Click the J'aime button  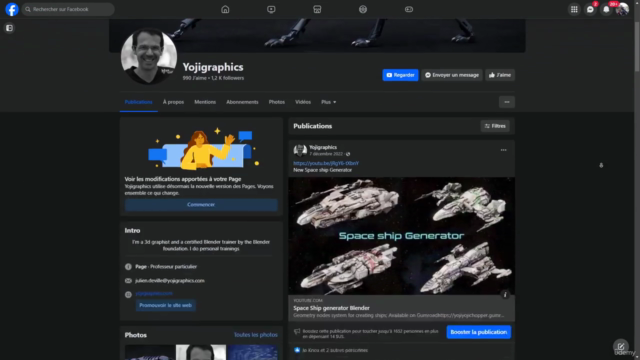tap(500, 75)
